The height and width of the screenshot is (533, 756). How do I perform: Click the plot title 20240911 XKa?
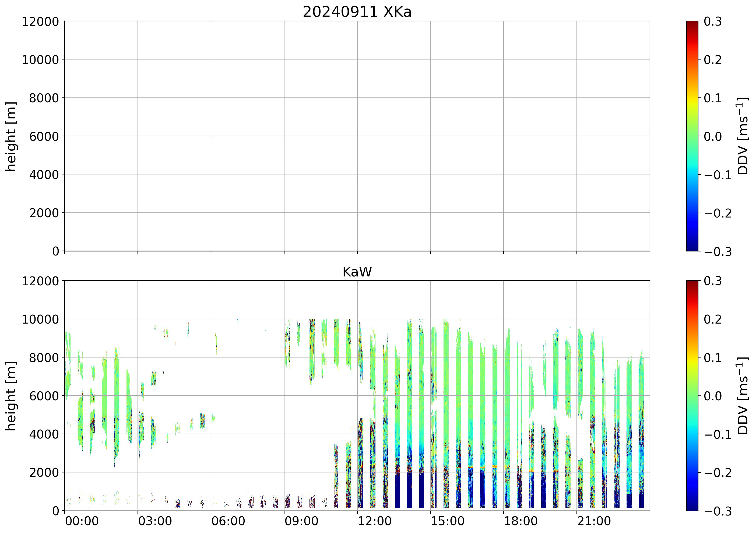[357, 12]
